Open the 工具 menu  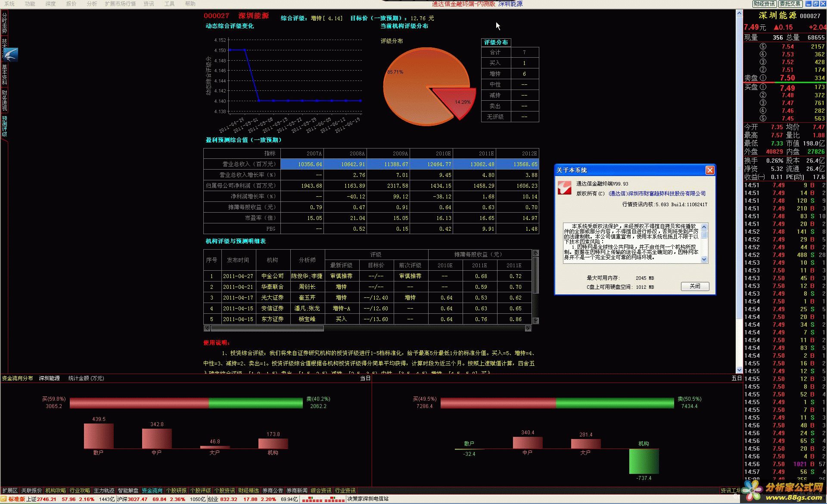(169, 3)
